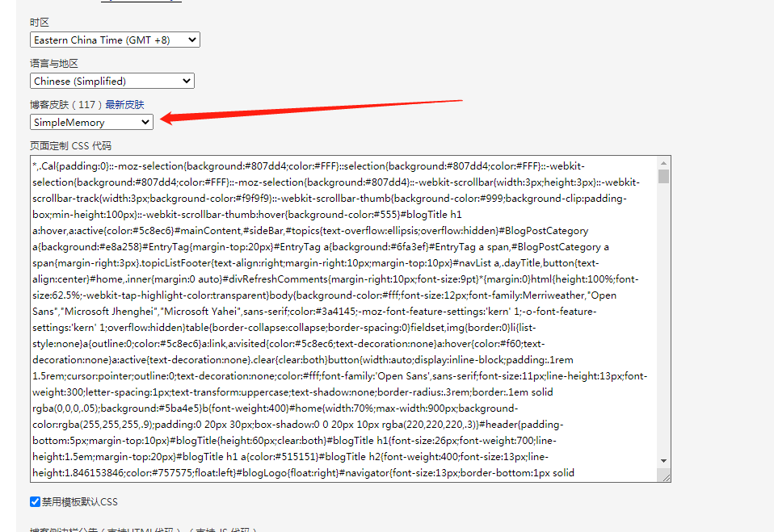Open the 最新皮肤 link
Screen dimensions: 774x532
click(124, 104)
